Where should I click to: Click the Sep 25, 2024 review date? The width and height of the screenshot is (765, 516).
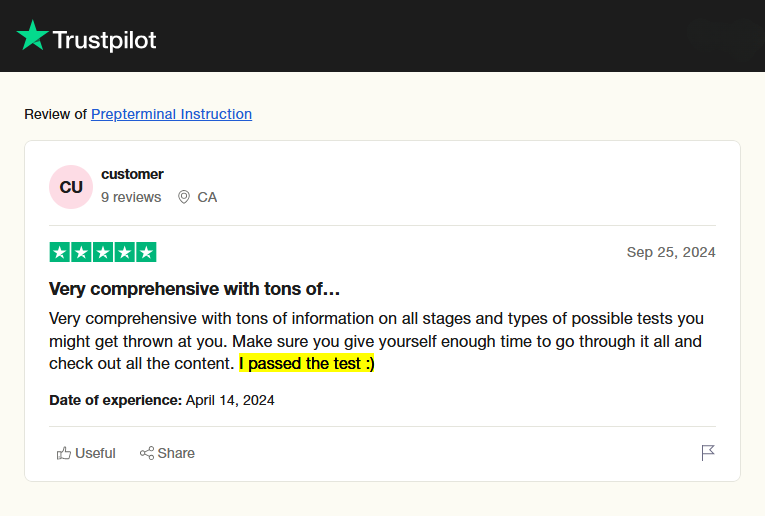click(x=671, y=252)
